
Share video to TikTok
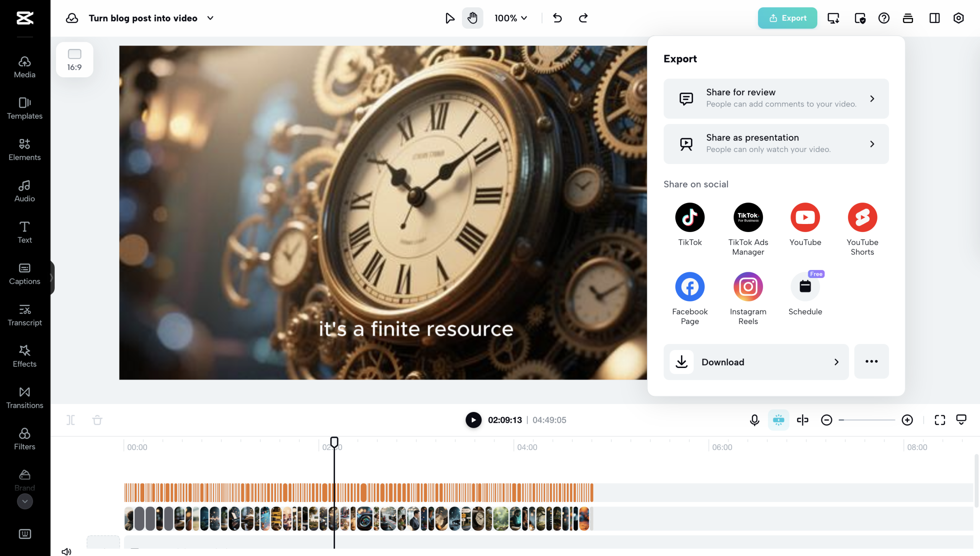pyautogui.click(x=689, y=217)
